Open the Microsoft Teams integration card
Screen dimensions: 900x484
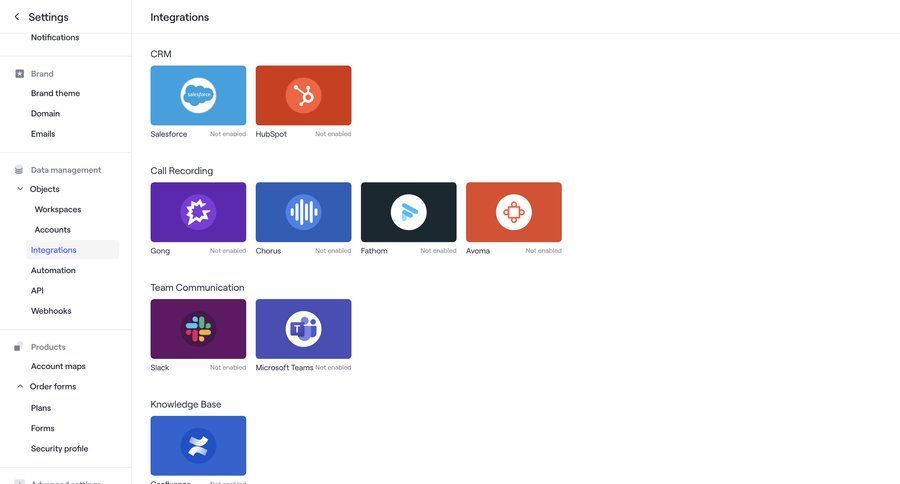[x=303, y=329]
